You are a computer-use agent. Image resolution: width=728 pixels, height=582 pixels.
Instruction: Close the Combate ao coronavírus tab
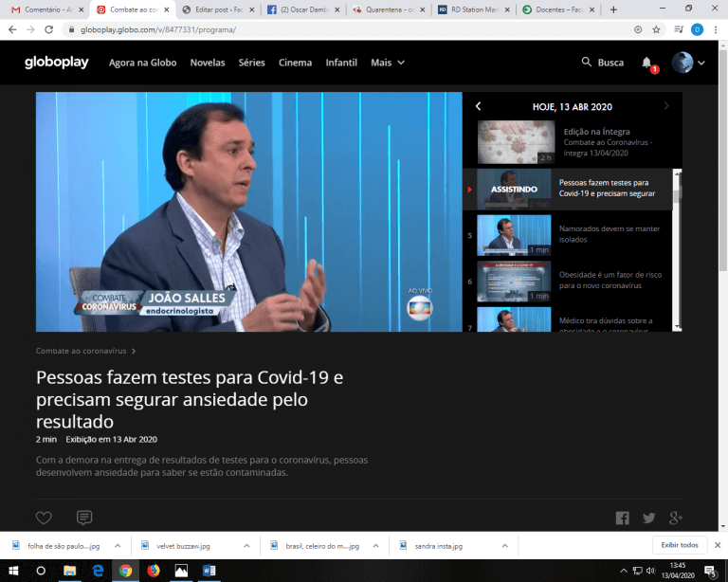[x=167, y=9]
